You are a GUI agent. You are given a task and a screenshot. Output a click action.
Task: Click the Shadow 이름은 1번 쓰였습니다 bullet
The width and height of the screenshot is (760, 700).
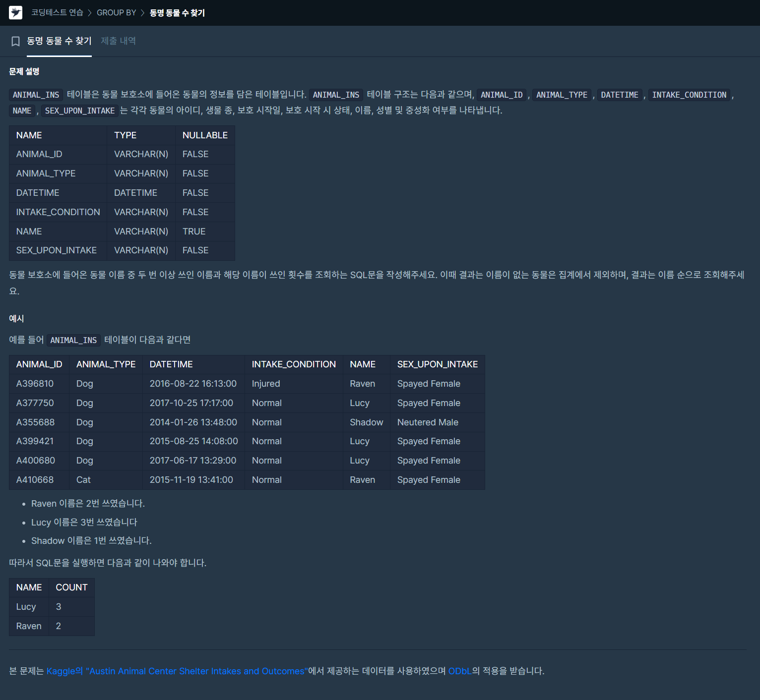[91, 541]
